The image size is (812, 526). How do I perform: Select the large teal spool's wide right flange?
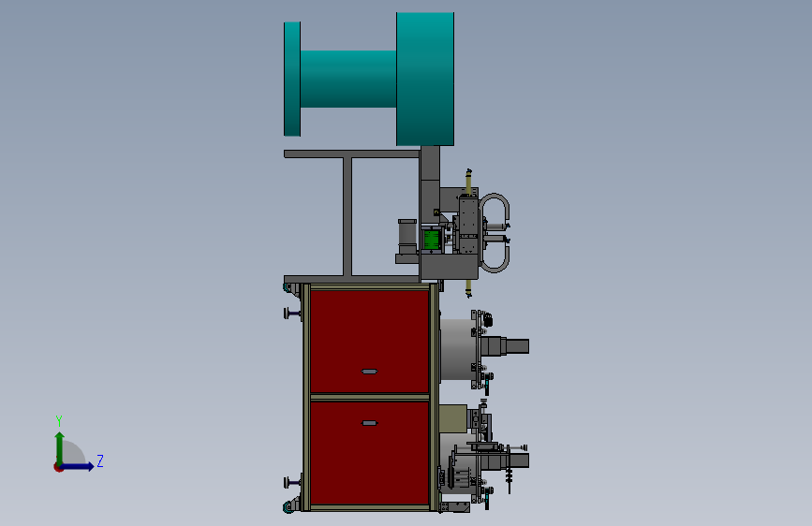pos(425,79)
